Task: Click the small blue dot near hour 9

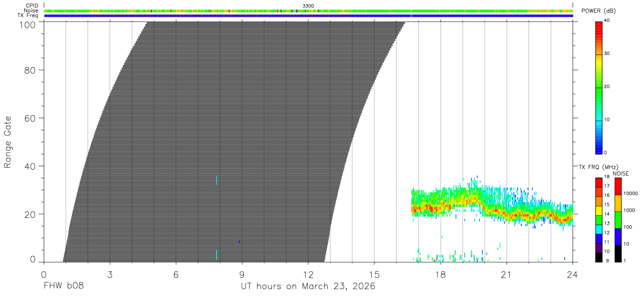Action: [x=239, y=241]
